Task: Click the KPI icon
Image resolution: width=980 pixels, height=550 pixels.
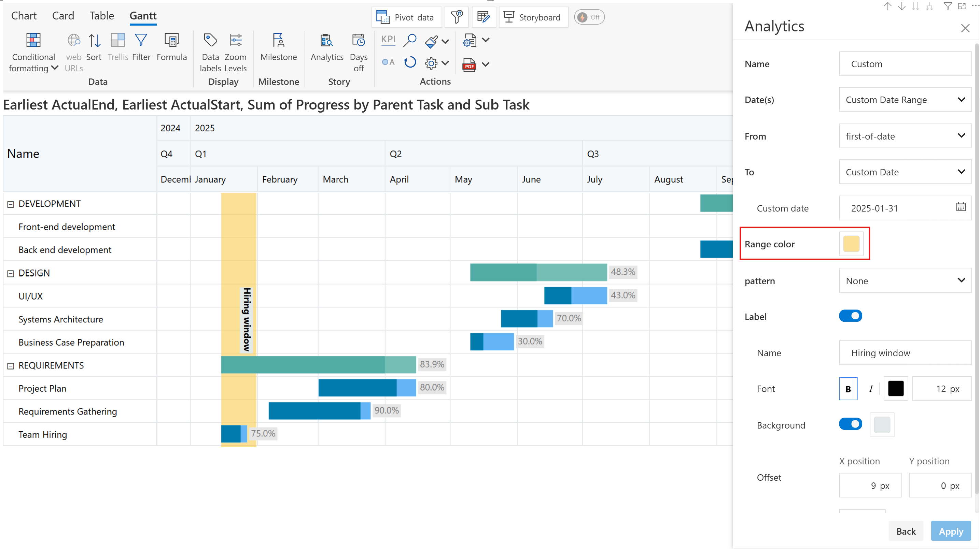Action: point(388,40)
